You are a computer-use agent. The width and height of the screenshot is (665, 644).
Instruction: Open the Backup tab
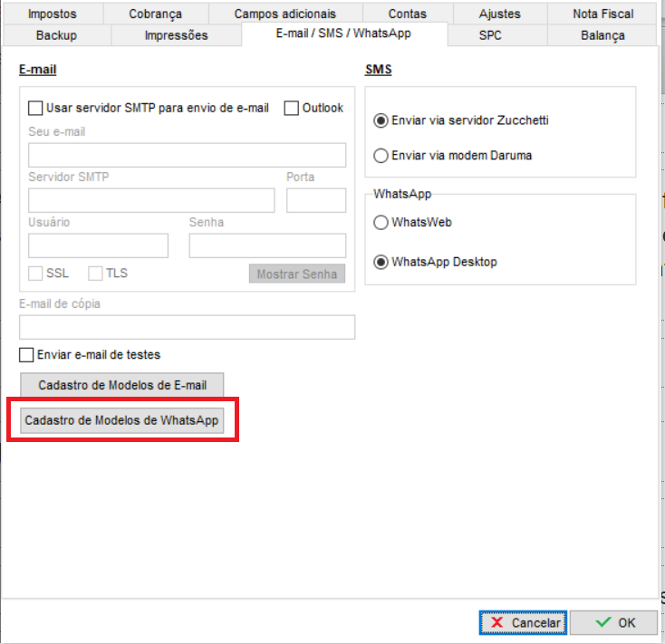point(56,35)
